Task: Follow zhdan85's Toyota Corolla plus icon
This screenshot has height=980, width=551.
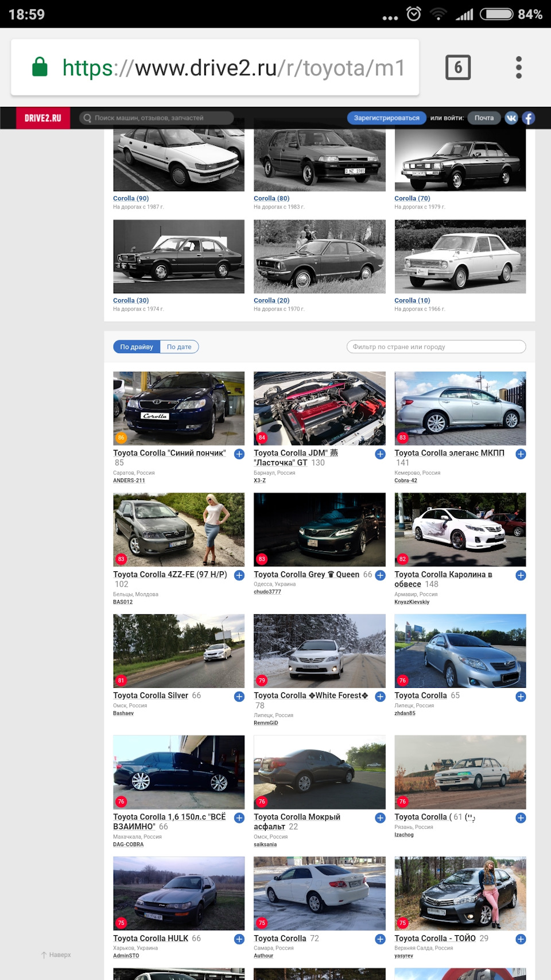Action: coord(521,696)
